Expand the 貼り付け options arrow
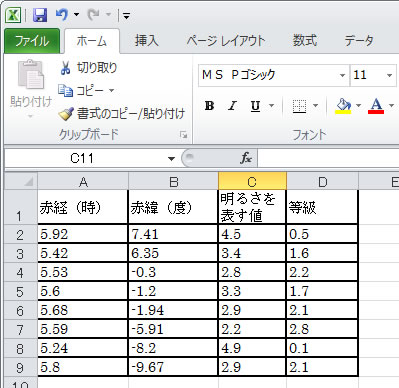 [x=30, y=116]
